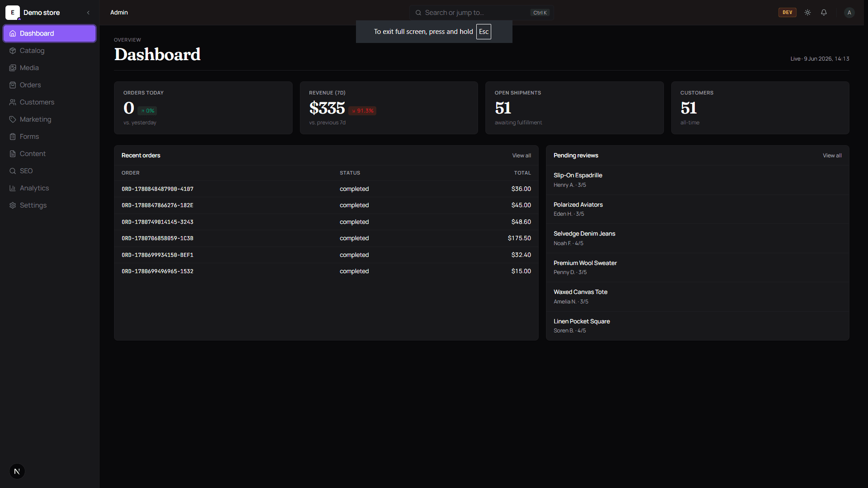Click the $175.50 order total
The height and width of the screenshot is (488, 868).
point(519,238)
